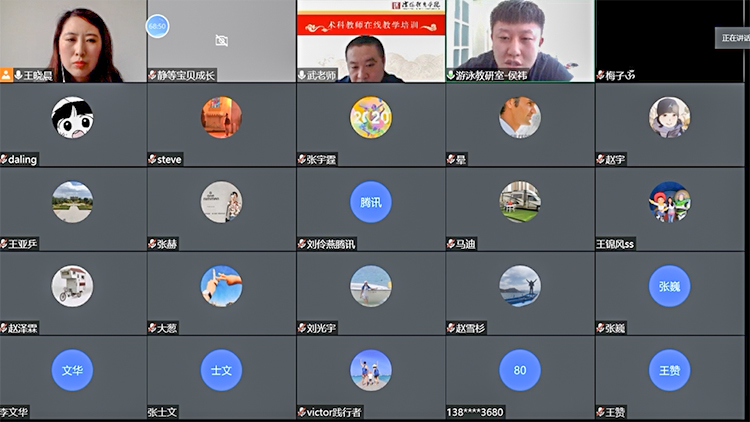The width and height of the screenshot is (750, 422).
Task: Select daling's cartoon avatar tile
Action: (72, 117)
